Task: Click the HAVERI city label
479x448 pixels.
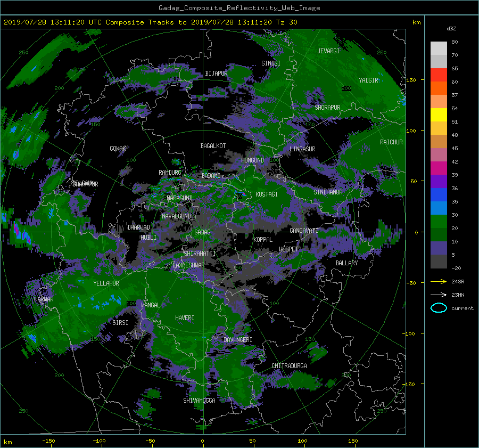Action: point(185,318)
